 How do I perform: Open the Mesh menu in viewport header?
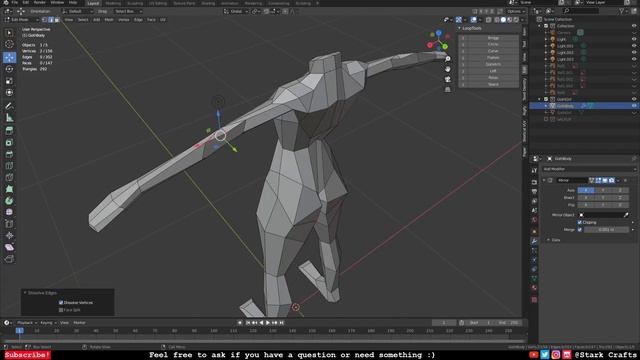(109, 20)
